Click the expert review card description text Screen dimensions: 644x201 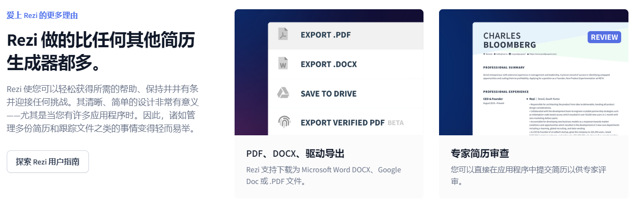click(x=528, y=175)
